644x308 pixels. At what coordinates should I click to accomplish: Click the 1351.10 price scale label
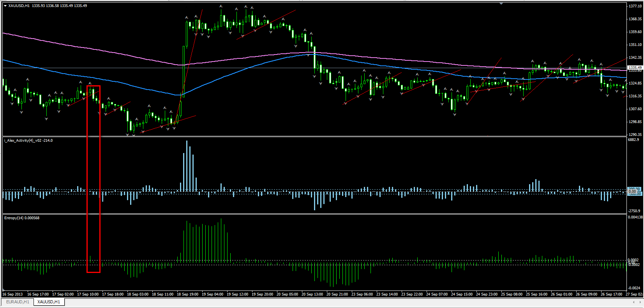tap(635, 45)
